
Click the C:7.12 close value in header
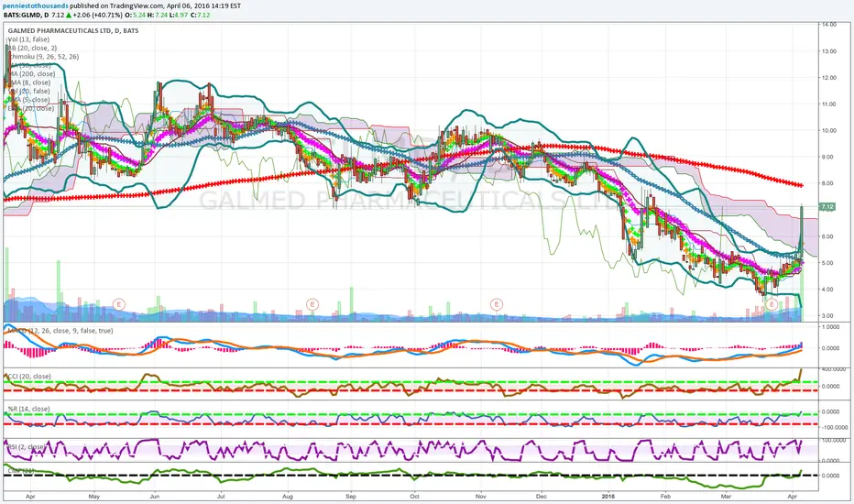pyautogui.click(x=200, y=15)
